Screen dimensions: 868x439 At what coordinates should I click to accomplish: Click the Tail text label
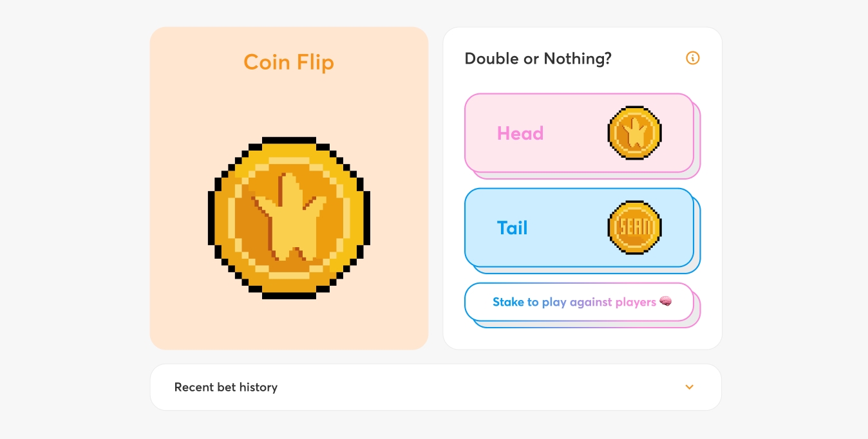tap(513, 228)
